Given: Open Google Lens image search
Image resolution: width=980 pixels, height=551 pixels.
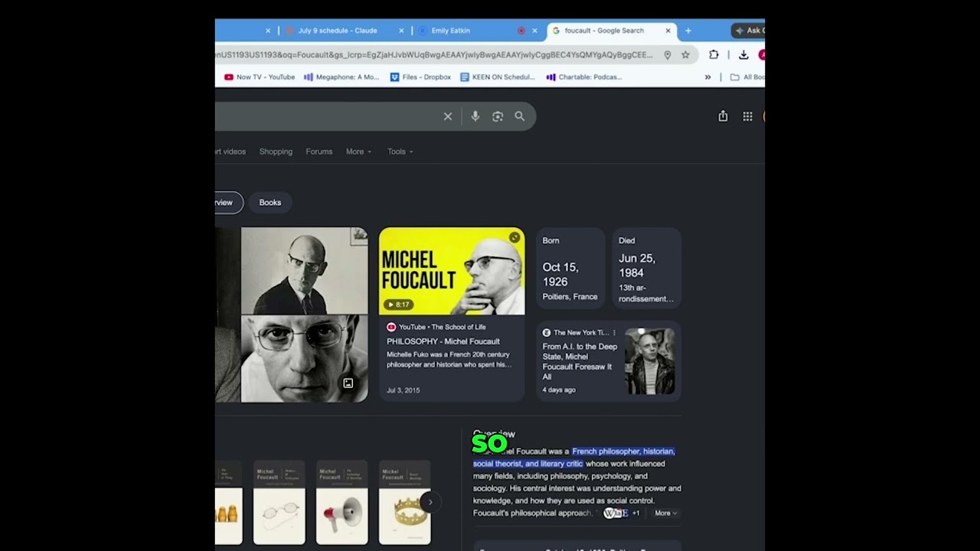Looking at the screenshot, I should tap(498, 116).
